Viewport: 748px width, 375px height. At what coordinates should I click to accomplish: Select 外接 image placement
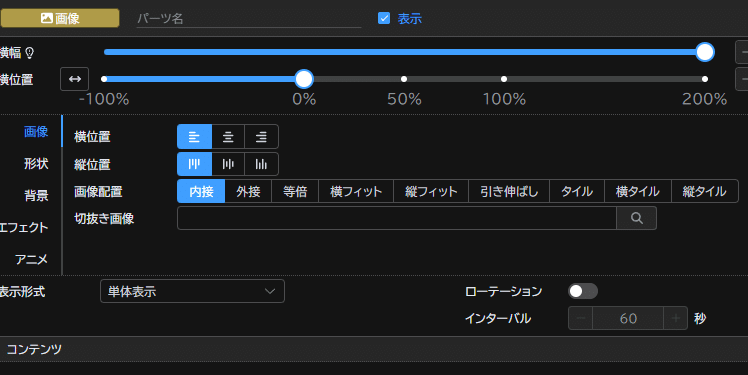coord(248,191)
